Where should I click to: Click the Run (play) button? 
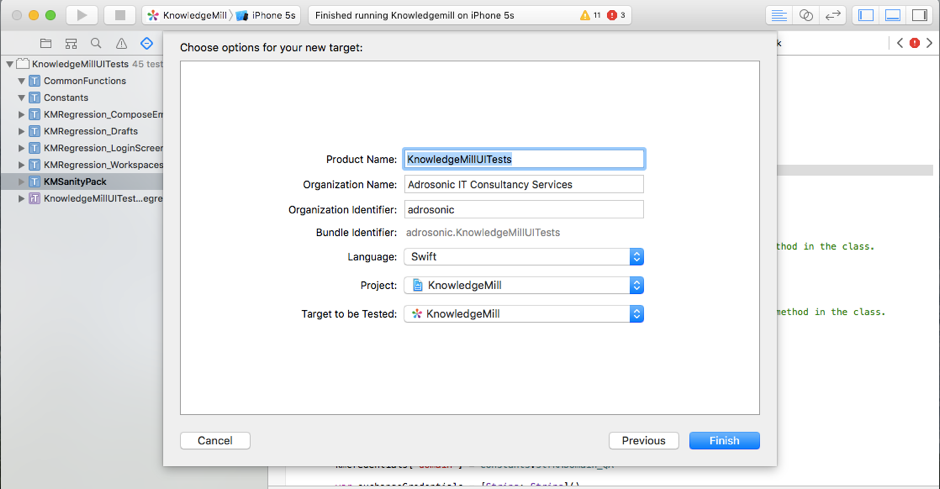click(x=81, y=15)
